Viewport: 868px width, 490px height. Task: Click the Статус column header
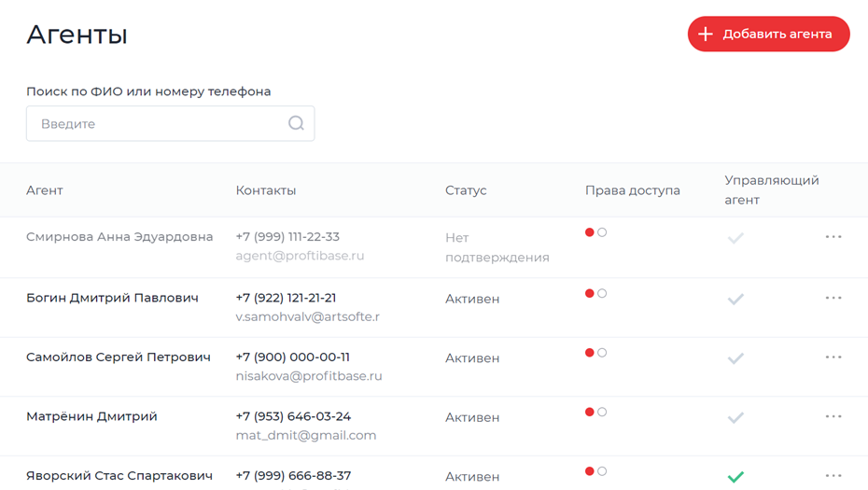[466, 190]
